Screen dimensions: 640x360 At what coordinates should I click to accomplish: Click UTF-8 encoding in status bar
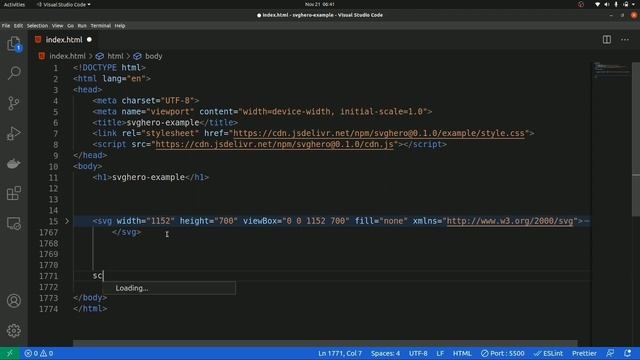pos(418,353)
